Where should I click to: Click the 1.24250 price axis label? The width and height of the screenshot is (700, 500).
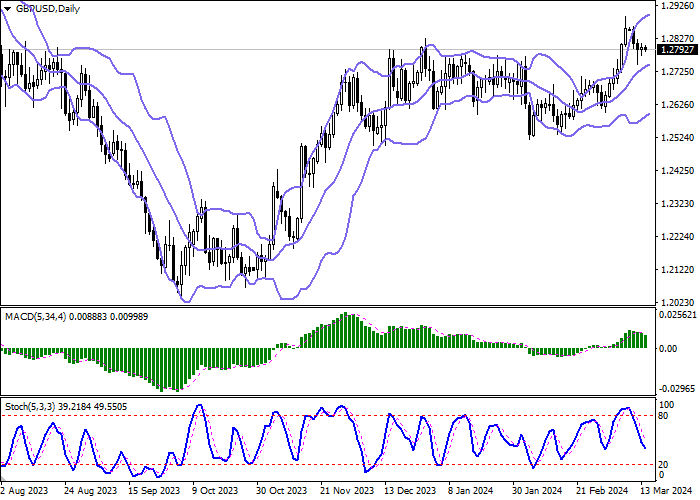tap(677, 170)
